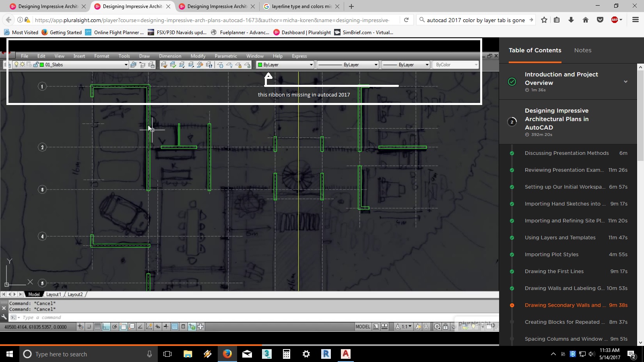Open Workspace Switching gear icon
Screen dimensions: 644x362
tap(437, 327)
